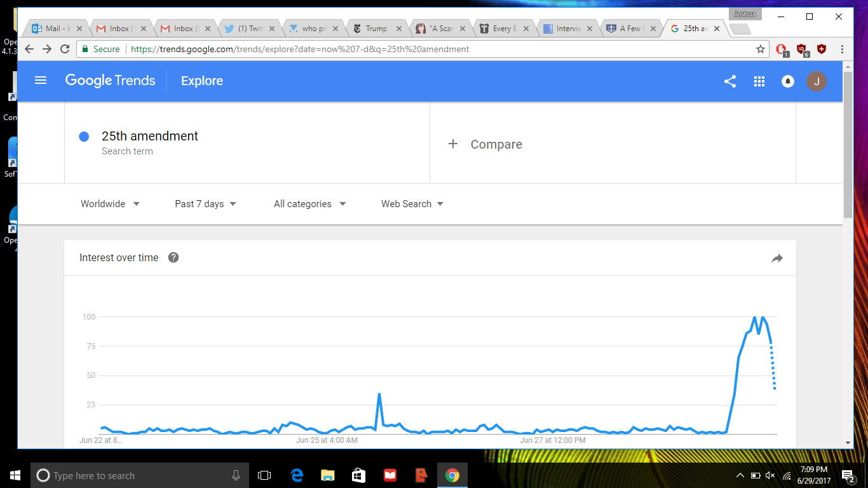The height and width of the screenshot is (488, 868).
Task: Click the share icon in header
Action: pyautogui.click(x=730, y=81)
